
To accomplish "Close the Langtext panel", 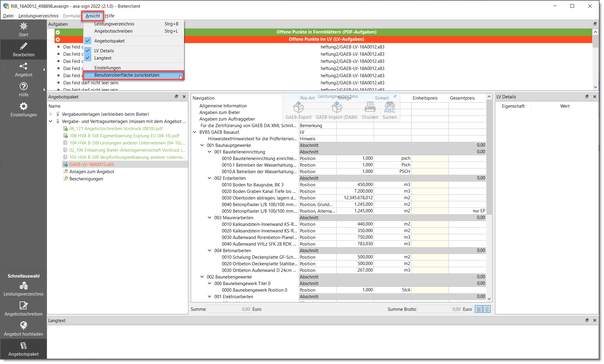I will tap(595, 320).
